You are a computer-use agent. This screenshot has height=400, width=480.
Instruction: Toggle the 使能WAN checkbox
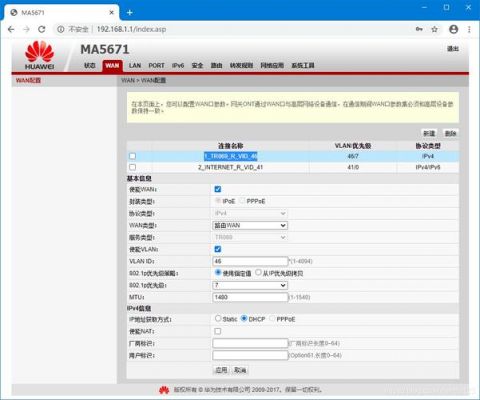point(218,189)
